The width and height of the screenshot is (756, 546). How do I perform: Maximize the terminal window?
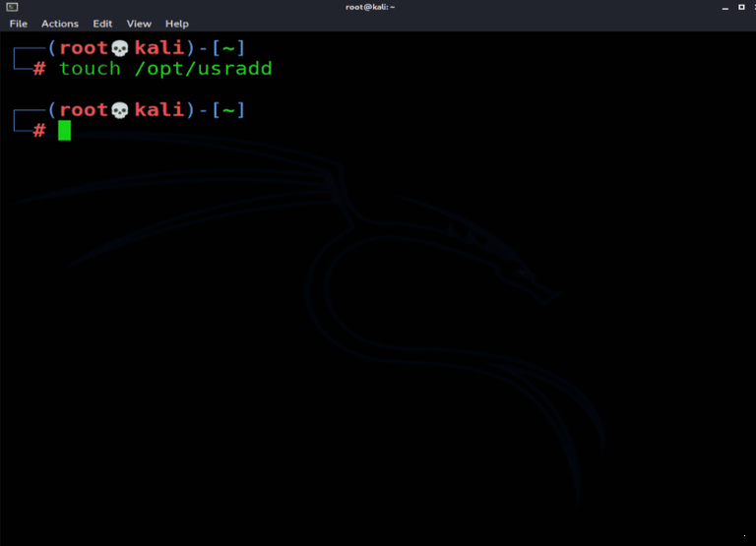click(x=741, y=7)
